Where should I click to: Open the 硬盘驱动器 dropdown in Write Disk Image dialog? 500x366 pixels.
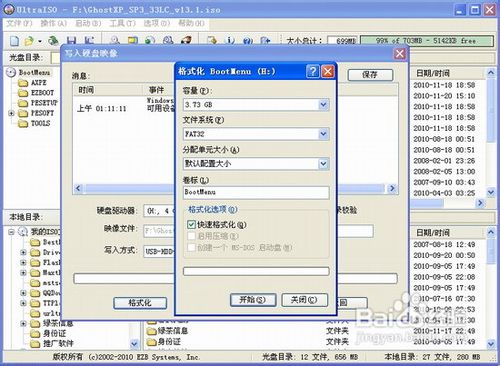159,211
